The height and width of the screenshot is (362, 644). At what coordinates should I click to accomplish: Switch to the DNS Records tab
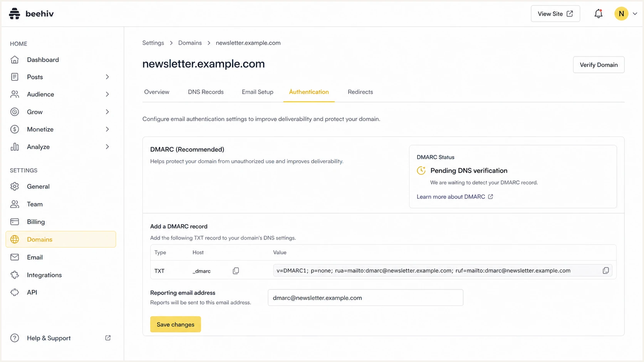(x=206, y=92)
